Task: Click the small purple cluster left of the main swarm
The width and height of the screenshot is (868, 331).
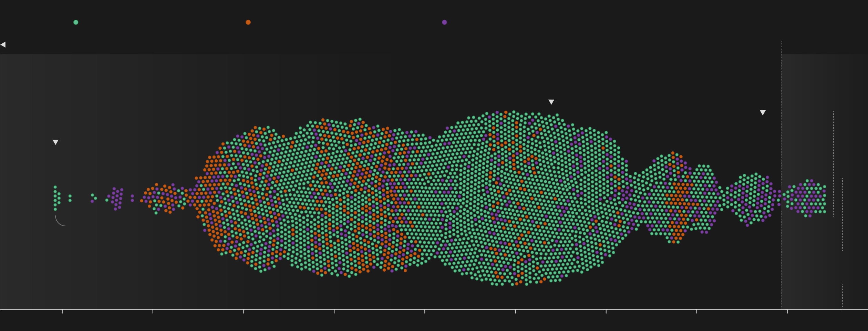Action: coord(116,199)
